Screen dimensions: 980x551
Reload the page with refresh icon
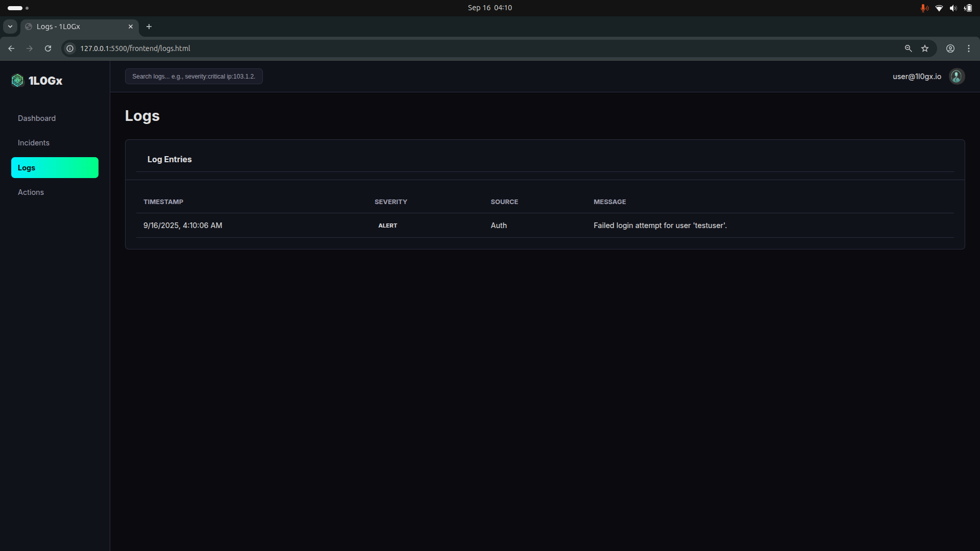pos(48,48)
